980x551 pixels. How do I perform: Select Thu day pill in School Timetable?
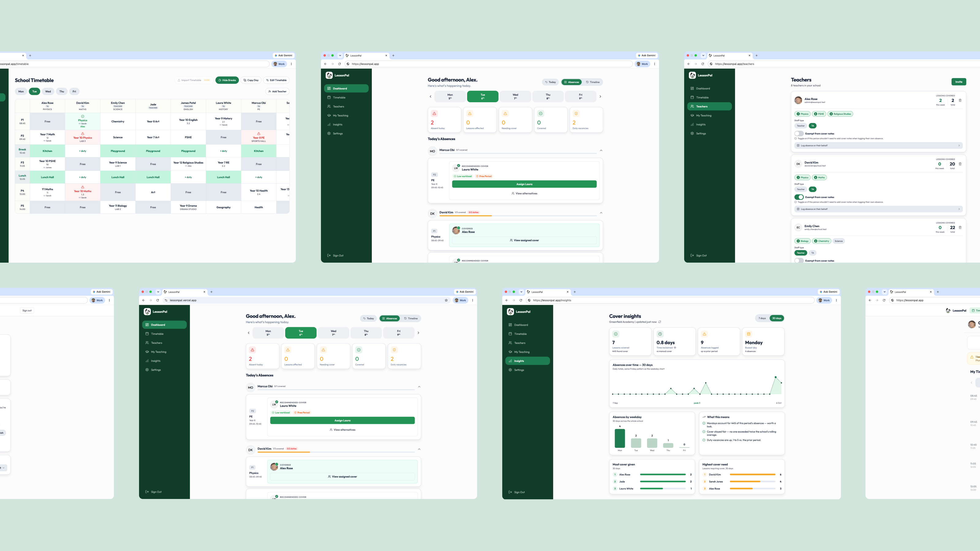pyautogui.click(x=62, y=91)
